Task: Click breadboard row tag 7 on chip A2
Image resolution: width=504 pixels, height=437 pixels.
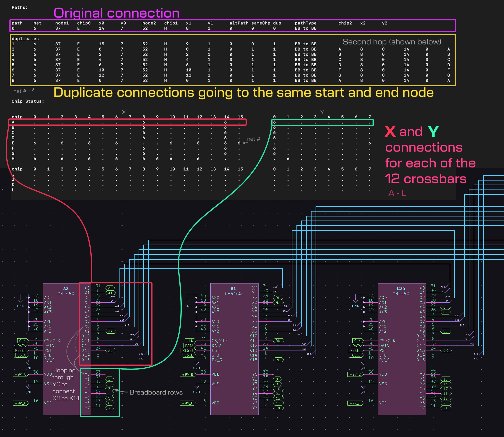Action: (110, 408)
